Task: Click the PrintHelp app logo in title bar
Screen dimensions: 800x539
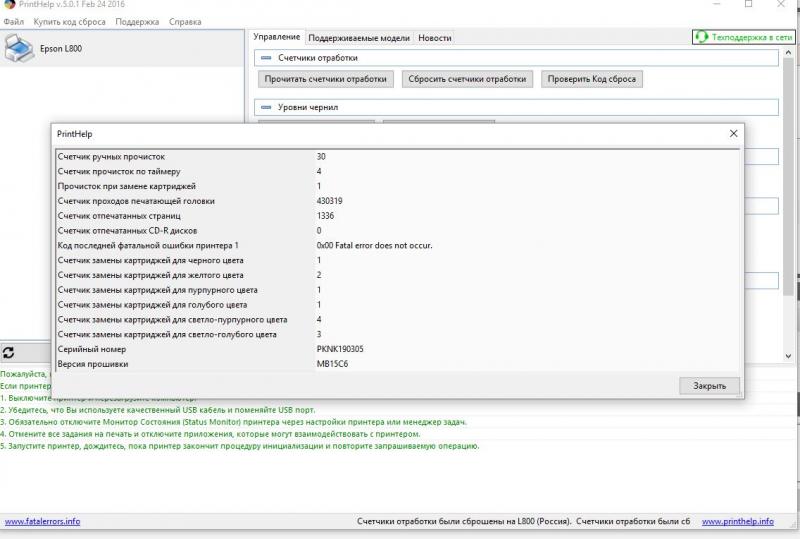Action: click(9, 4)
